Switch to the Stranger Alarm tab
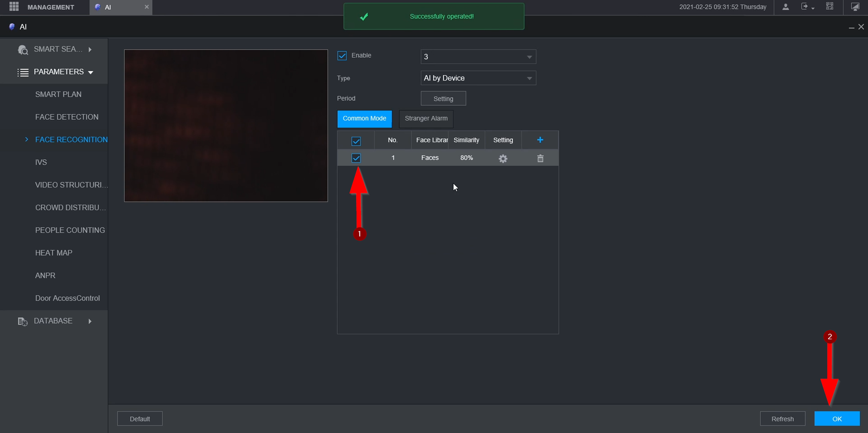 (426, 119)
